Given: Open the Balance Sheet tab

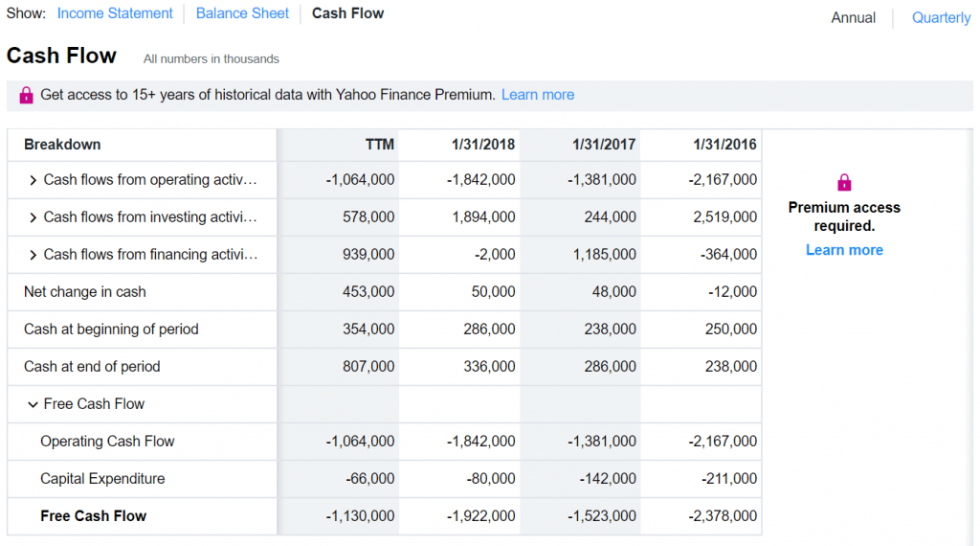Looking at the screenshot, I should click(242, 13).
